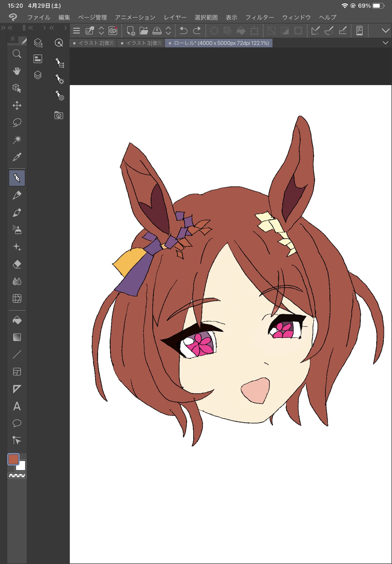Select the Eraser tool

click(x=17, y=264)
